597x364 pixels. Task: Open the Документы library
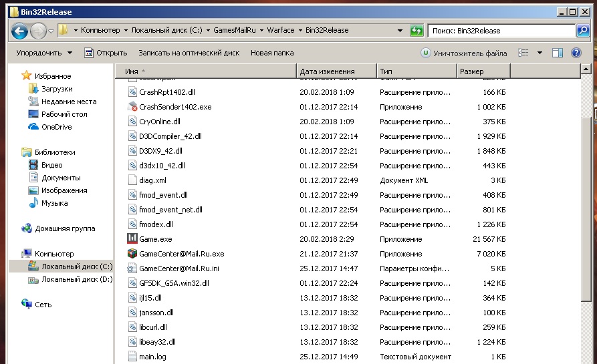(61, 178)
